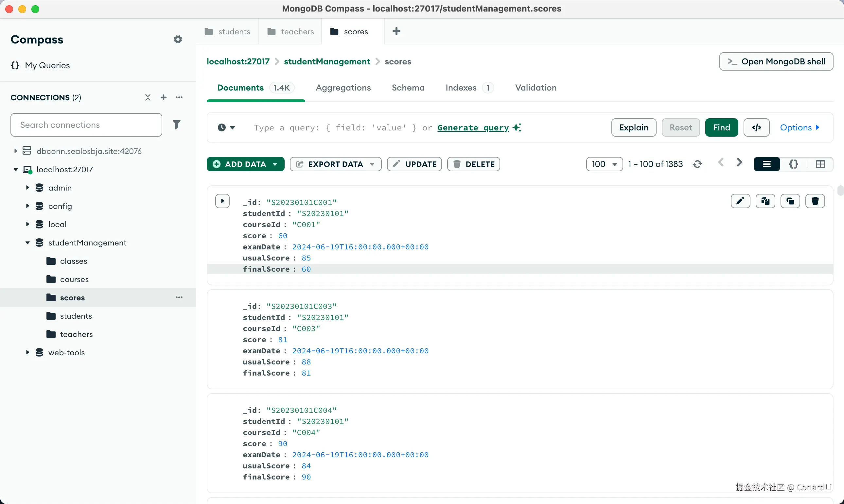The image size is (844, 504).
Task: Switch to the Aggregations tab
Action: click(x=343, y=88)
